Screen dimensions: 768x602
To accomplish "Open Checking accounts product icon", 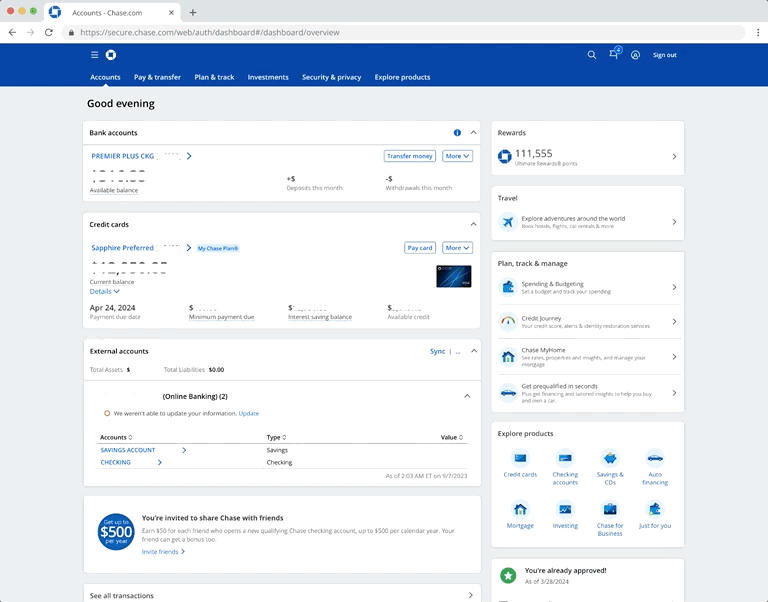I will click(565, 458).
